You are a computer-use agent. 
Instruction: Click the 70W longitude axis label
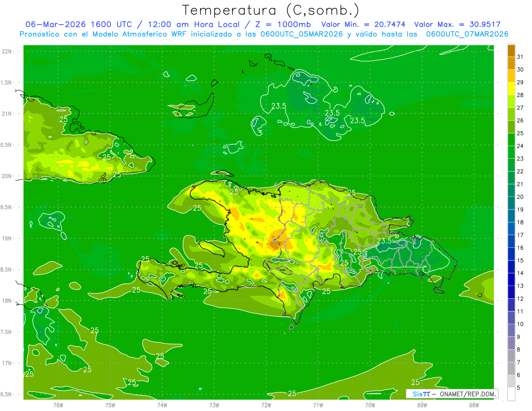click(x=370, y=405)
